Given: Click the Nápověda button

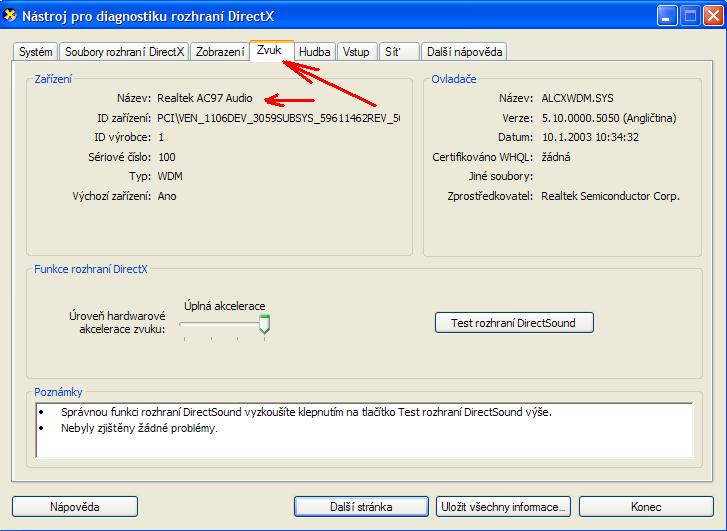Looking at the screenshot, I should [x=75, y=507].
